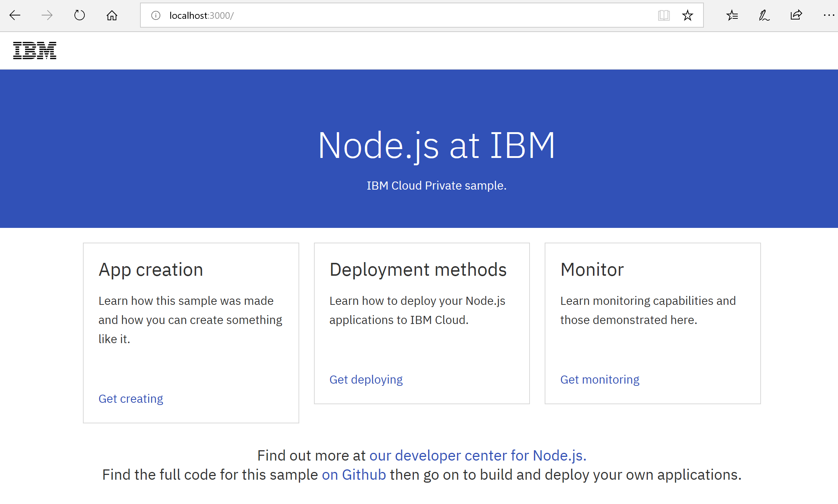Open the browser home page icon

(112, 15)
